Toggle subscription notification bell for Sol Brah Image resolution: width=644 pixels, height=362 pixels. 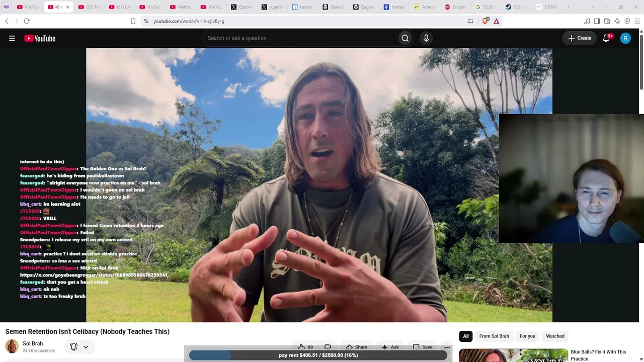tap(73, 347)
